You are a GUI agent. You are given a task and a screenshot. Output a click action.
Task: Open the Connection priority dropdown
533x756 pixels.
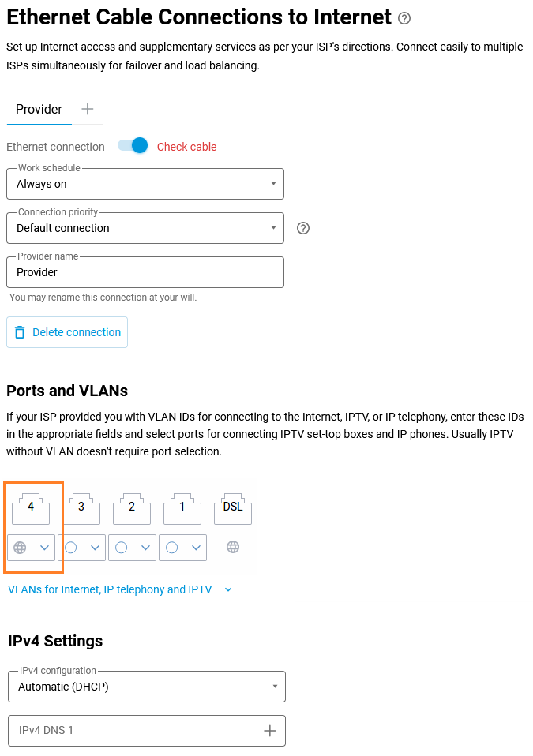click(x=145, y=228)
